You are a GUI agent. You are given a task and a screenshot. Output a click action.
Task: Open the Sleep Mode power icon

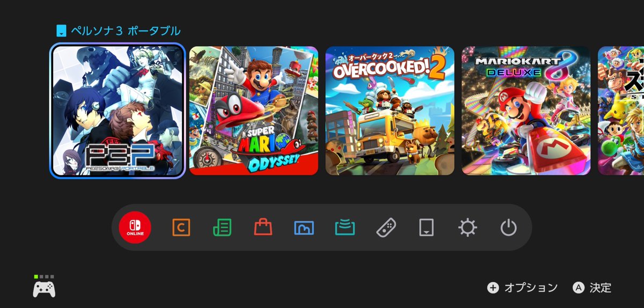508,228
